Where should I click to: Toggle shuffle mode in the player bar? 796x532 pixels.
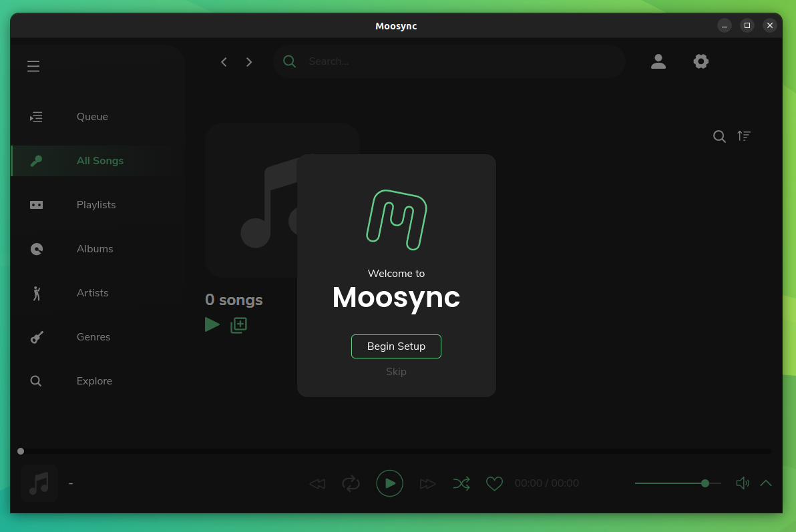461,483
